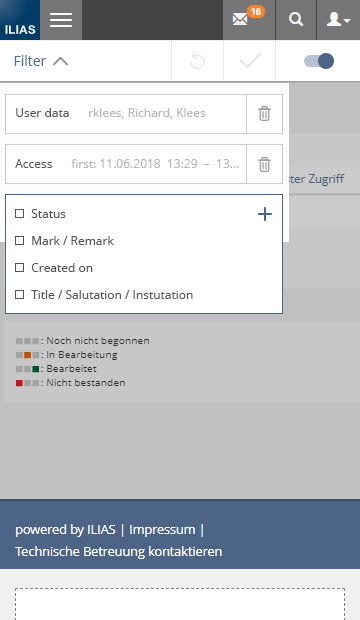Screen dimensions: 360x620
Task: Open the search magnifier icon
Action: [x=296, y=20]
